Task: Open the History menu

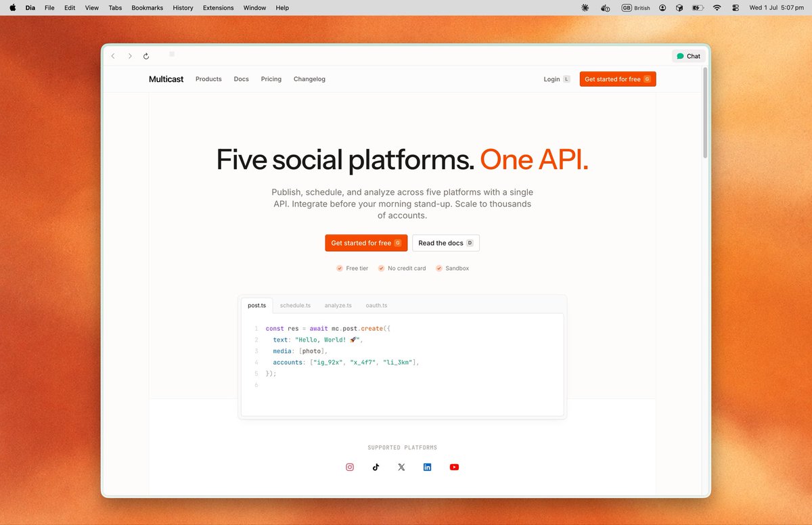Action: [x=183, y=7]
